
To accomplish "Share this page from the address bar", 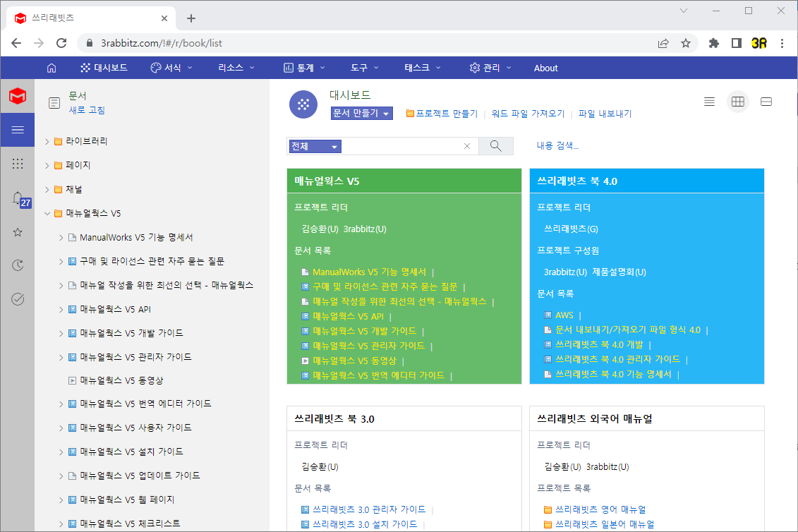I will (663, 43).
